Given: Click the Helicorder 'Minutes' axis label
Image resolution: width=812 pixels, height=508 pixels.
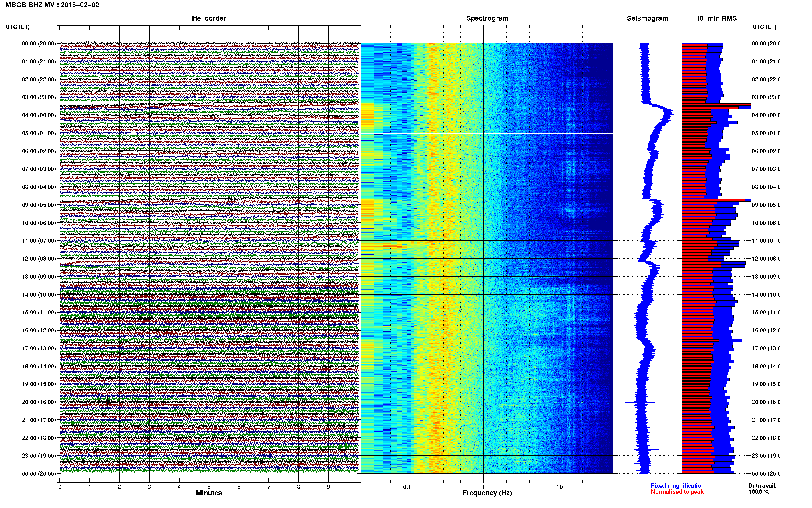Looking at the screenshot, I should 209,493.
